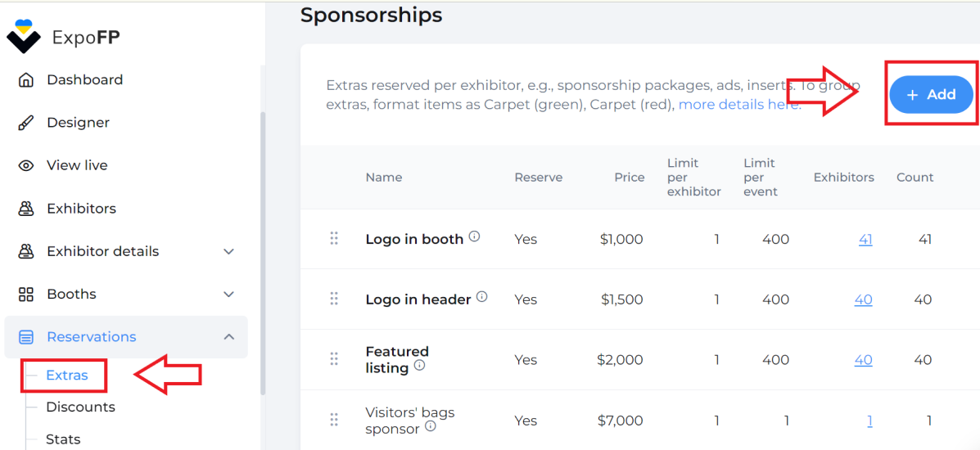Viewport: 980px width, 450px height.
Task: Click the info icon beside Logo in header
Action: point(482,297)
